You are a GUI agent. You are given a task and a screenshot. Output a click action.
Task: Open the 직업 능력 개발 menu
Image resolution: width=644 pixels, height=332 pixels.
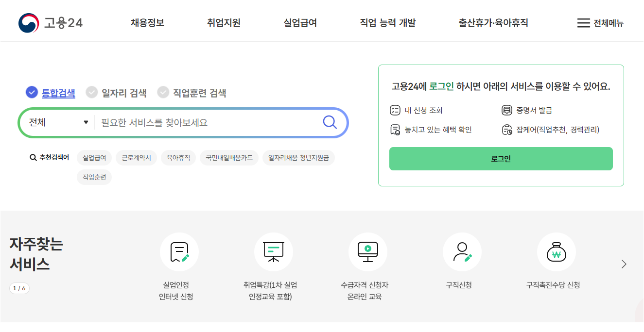(388, 23)
